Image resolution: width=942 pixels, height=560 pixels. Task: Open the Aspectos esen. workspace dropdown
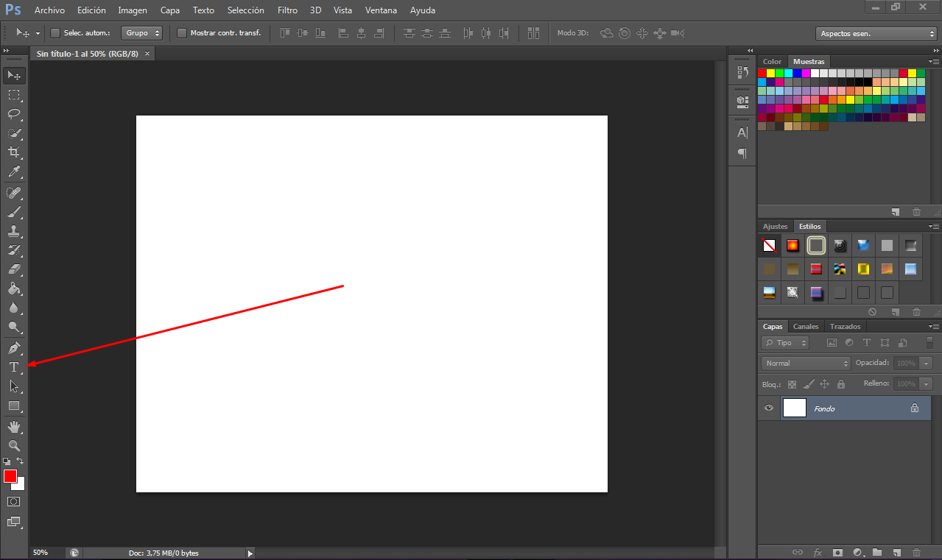(x=876, y=33)
